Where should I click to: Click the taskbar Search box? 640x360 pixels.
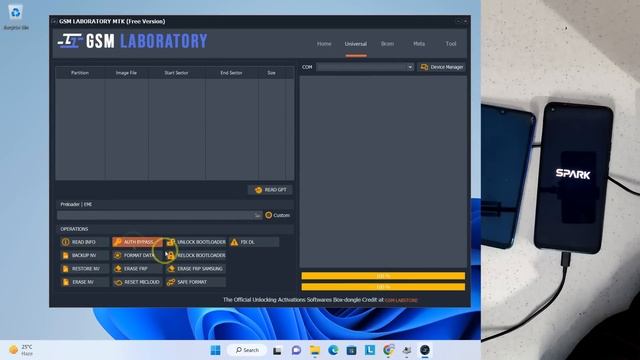(247, 350)
